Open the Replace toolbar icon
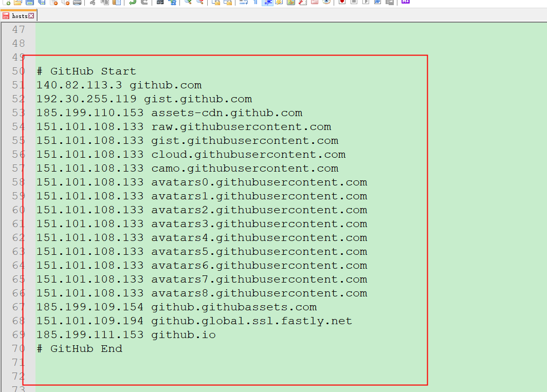The height and width of the screenshot is (392, 547). pos(172,2)
